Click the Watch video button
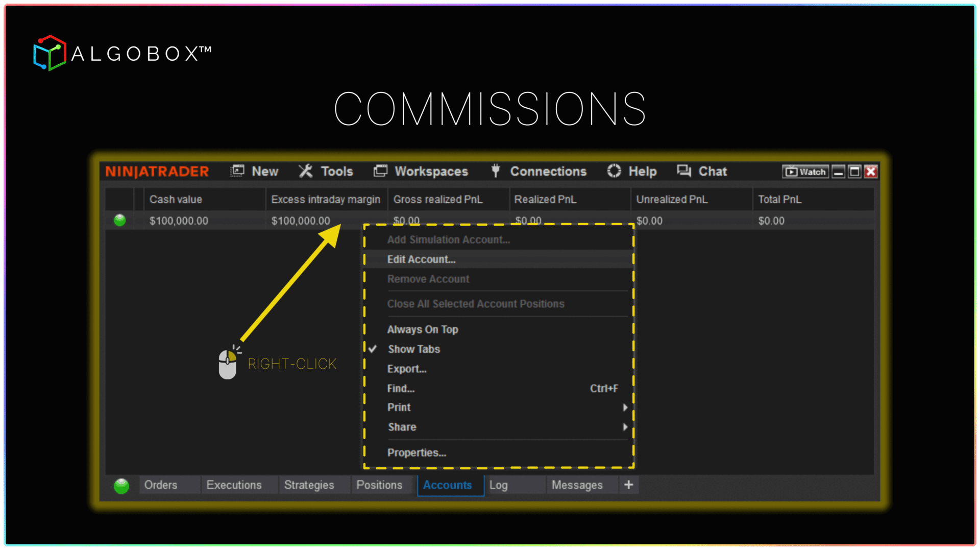This screenshot has height=550, width=980. (805, 172)
